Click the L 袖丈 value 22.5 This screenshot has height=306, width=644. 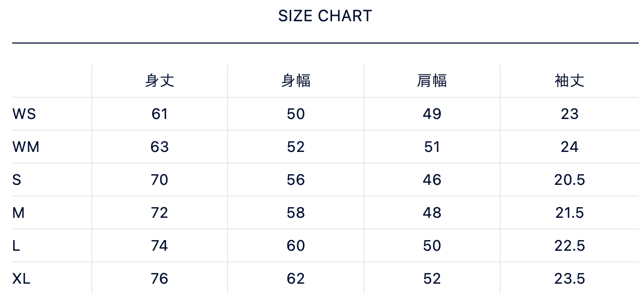[x=569, y=246]
